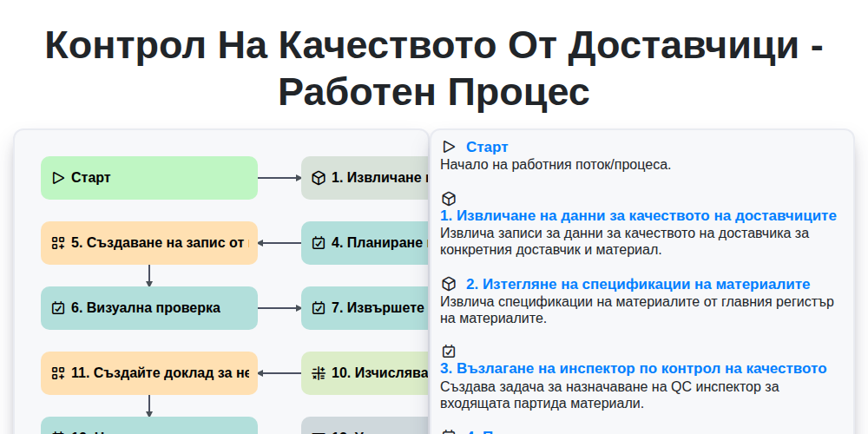Click the play icon beside the Старт heading
868x434 pixels.
449,147
